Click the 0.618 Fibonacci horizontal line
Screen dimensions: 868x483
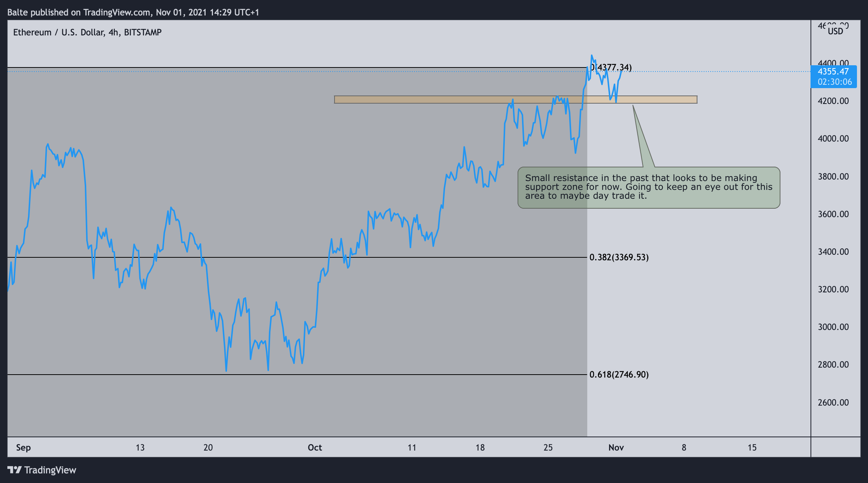click(297, 375)
